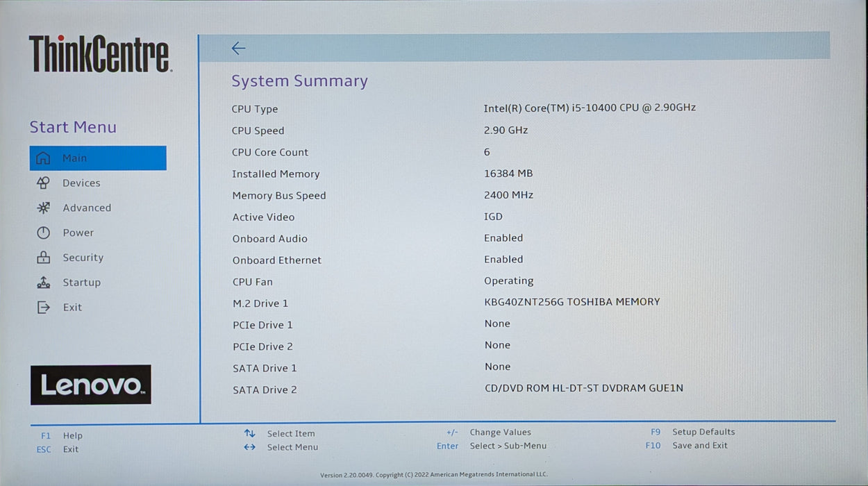Click the Operating fan status

point(509,281)
